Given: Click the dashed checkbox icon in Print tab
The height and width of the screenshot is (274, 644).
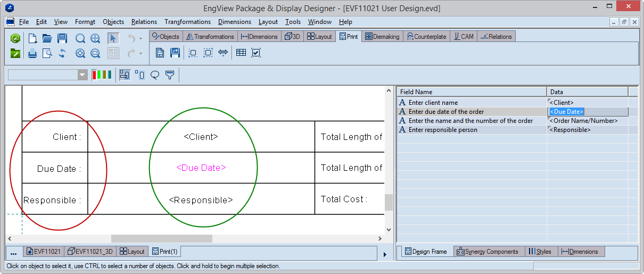Looking at the screenshot, I should pos(256,53).
